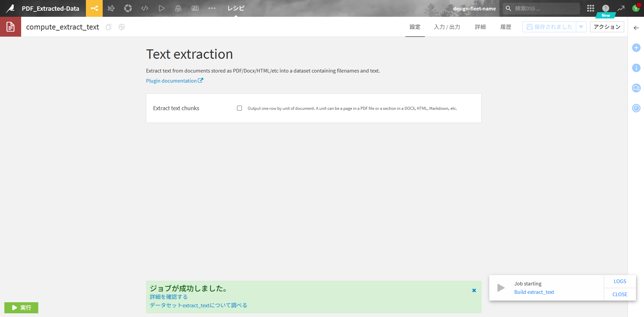Viewport: 644px width, 317px height.
Task: Click the help question mark icon
Action: 605,8
